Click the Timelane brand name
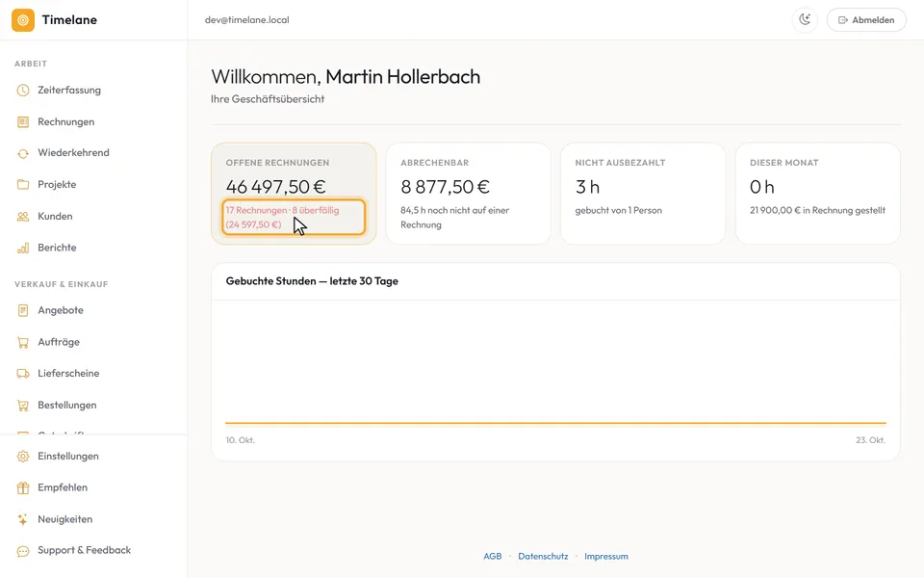 [69, 20]
